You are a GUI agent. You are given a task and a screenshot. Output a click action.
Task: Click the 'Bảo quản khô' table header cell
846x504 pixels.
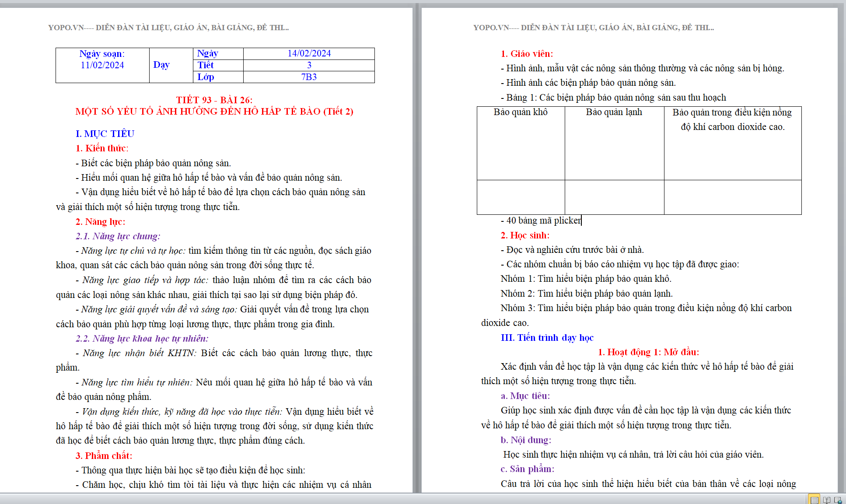(521, 143)
